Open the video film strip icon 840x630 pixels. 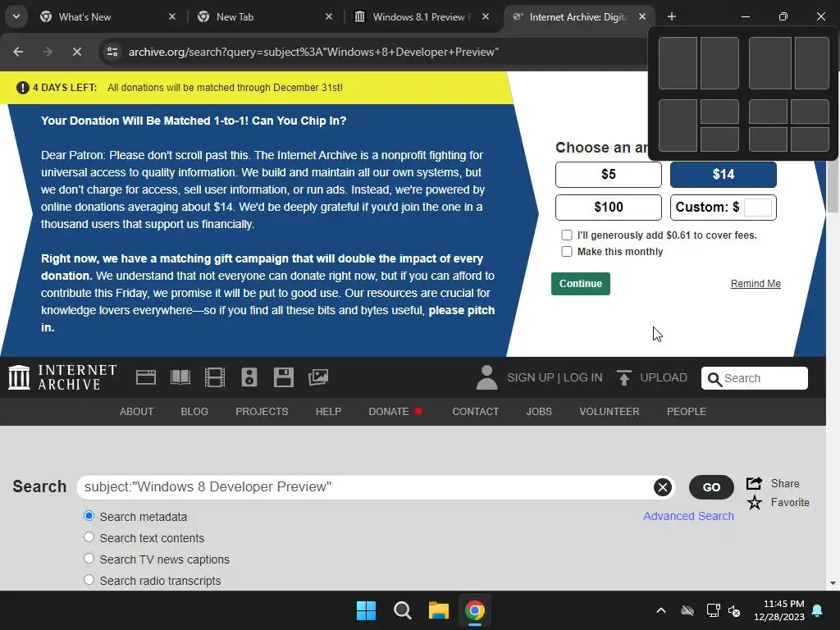click(215, 377)
